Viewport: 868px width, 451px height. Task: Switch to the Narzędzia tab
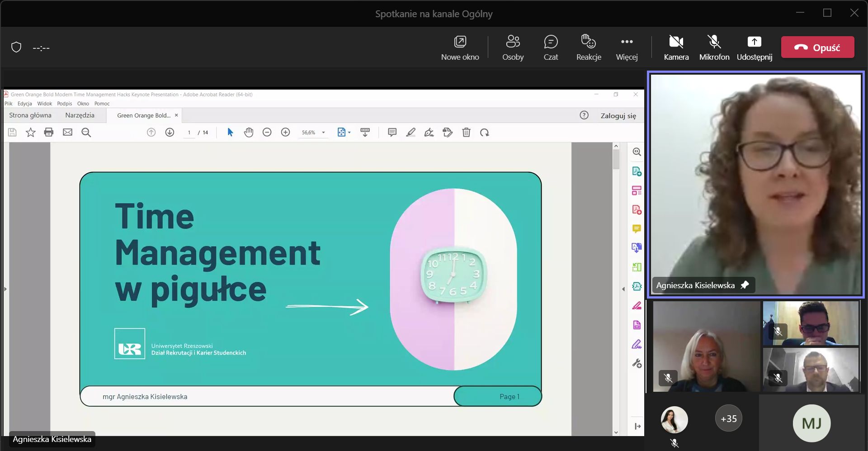[x=80, y=115]
